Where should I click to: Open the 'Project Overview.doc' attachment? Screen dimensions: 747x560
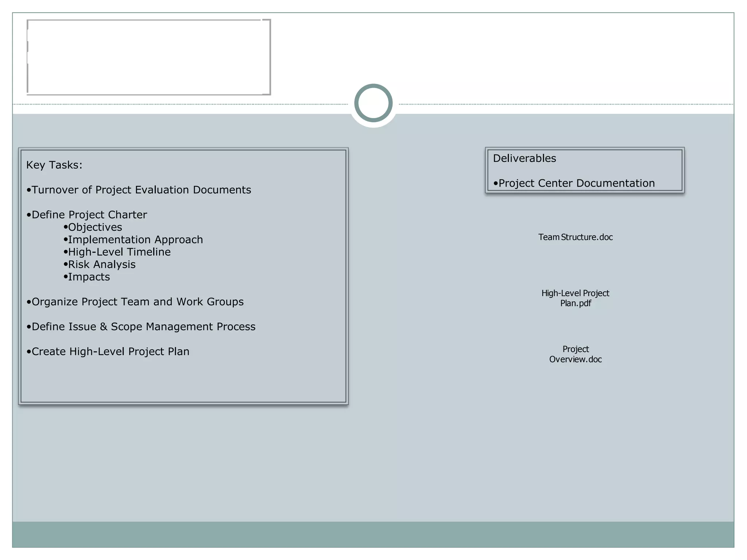(576, 354)
